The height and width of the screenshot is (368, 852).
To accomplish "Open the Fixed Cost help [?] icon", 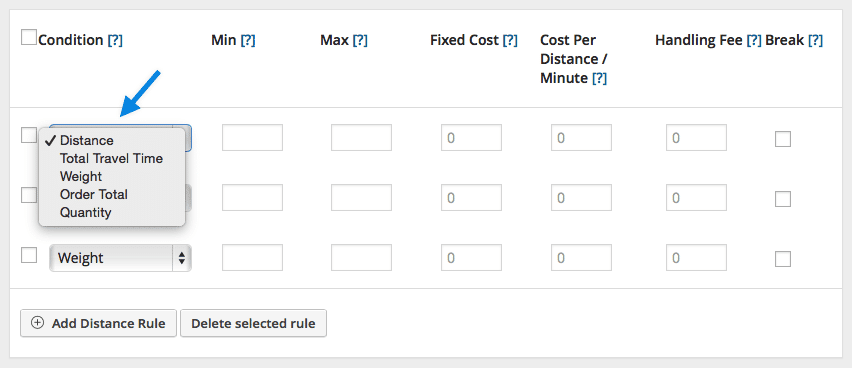I will coord(510,40).
